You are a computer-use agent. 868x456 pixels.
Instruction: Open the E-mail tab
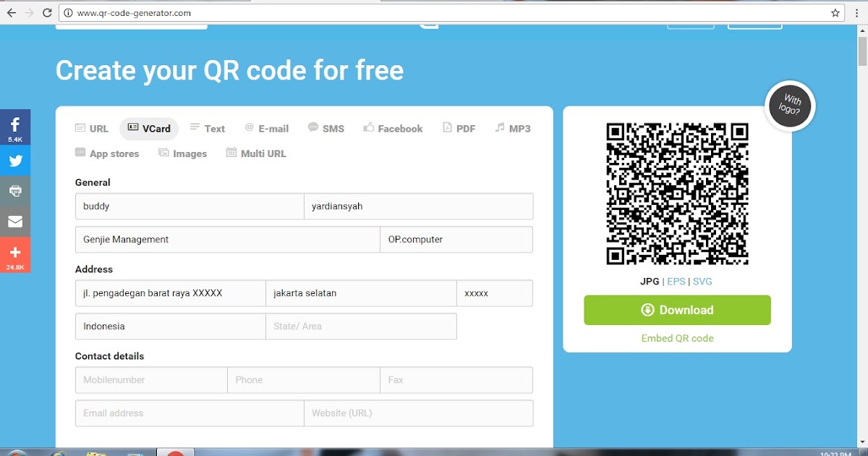(267, 129)
